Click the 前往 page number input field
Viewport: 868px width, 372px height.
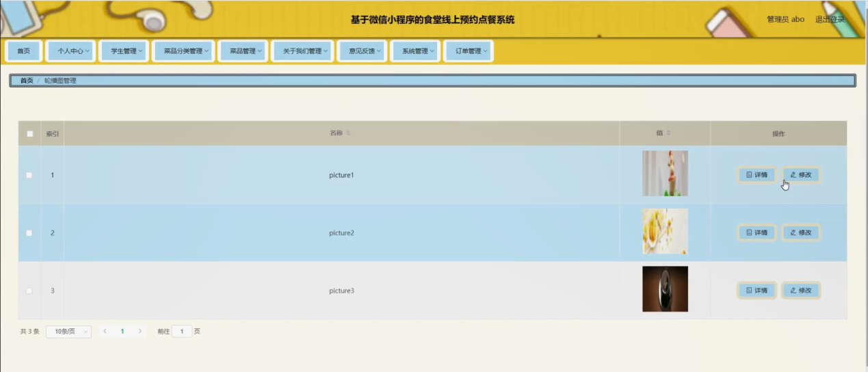(x=181, y=332)
